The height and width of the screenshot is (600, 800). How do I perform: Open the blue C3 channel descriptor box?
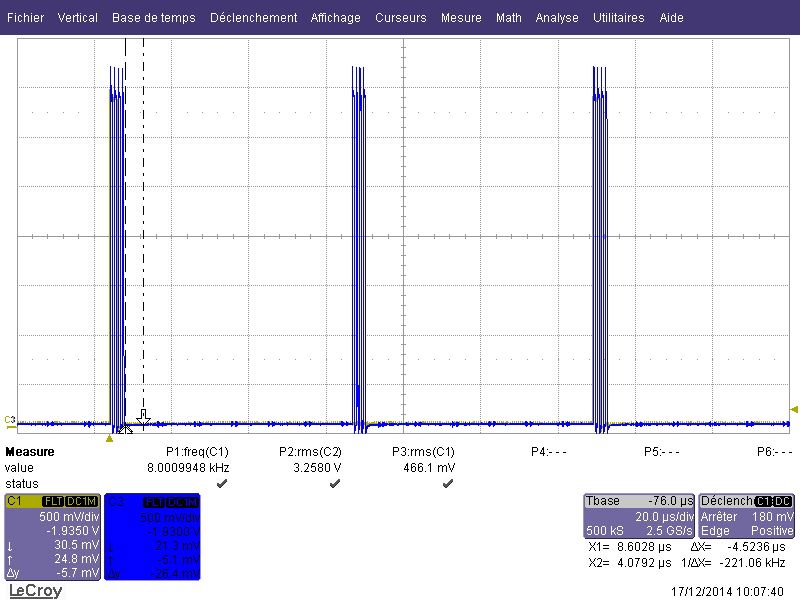click(152, 537)
